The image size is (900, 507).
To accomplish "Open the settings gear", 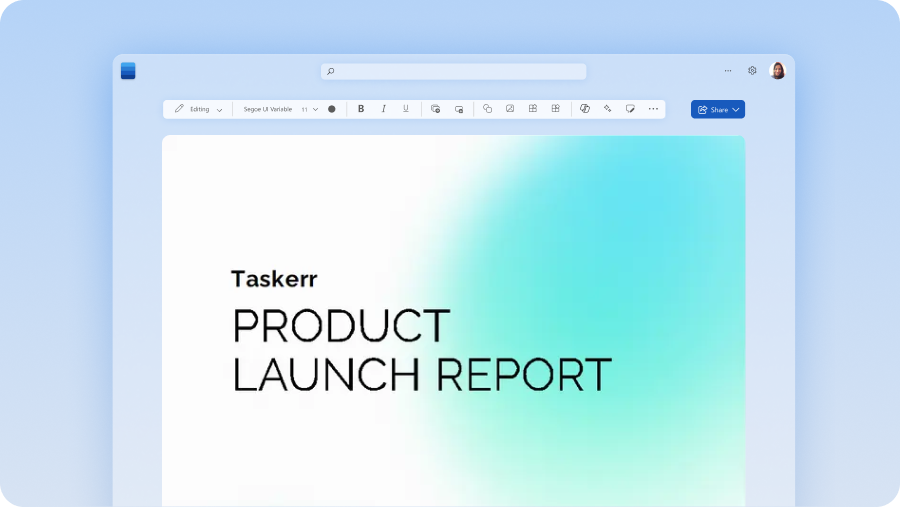I will [752, 71].
